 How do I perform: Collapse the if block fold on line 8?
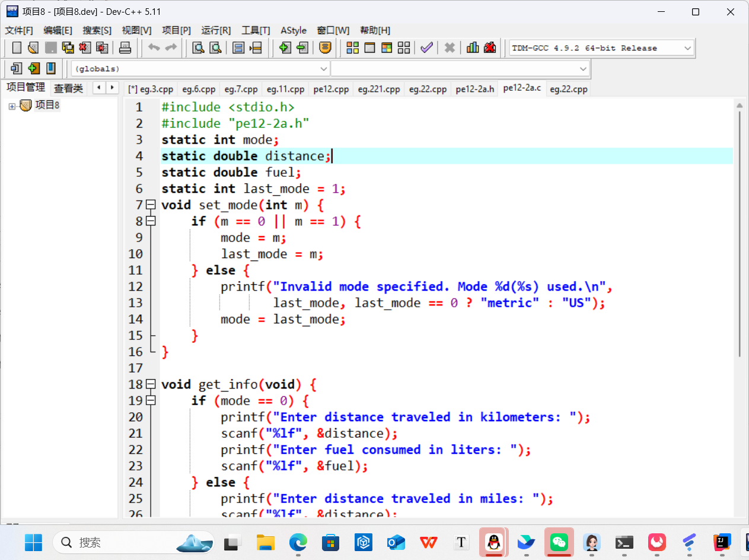pyautogui.click(x=151, y=221)
